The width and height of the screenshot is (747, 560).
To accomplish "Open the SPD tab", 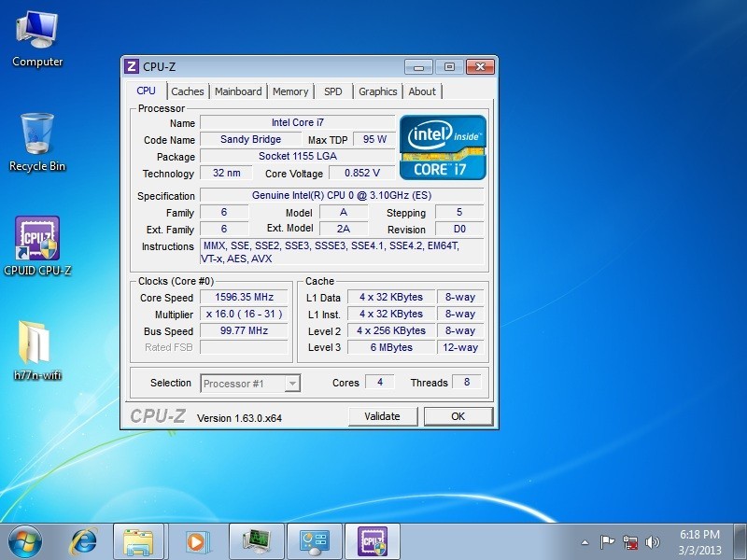I will pyautogui.click(x=333, y=91).
